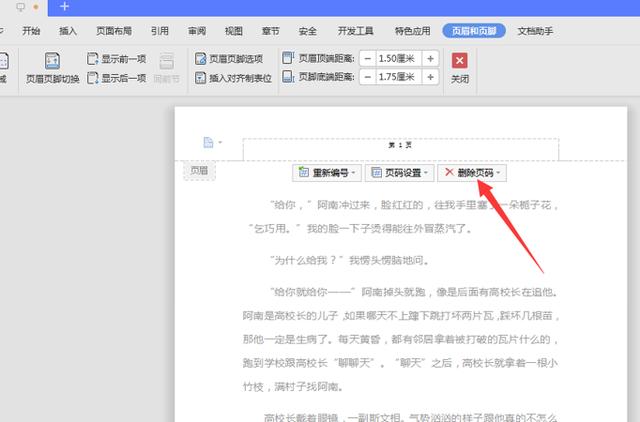The height and width of the screenshot is (422, 640).
Task: Click the 页眉顶端距离 icon
Action: coord(288,58)
